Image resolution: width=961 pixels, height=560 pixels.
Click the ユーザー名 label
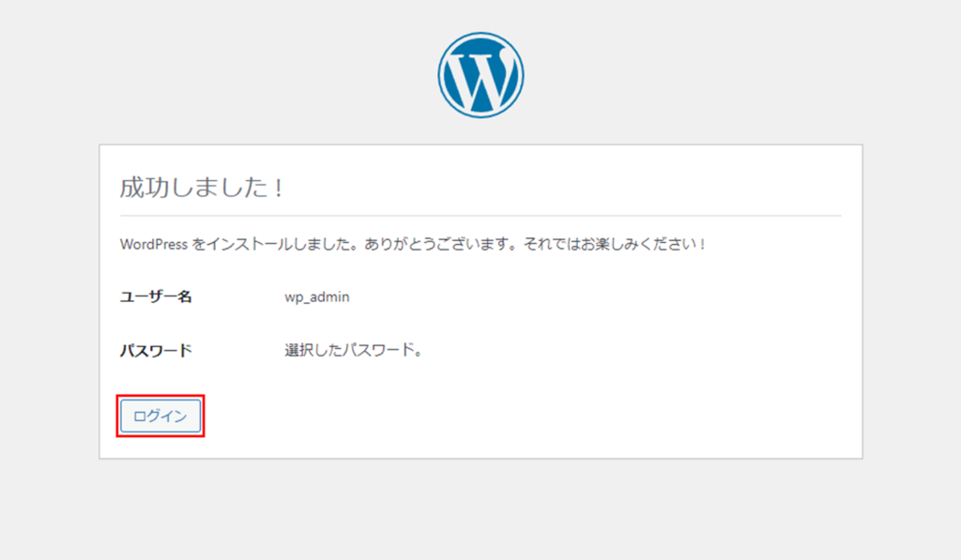click(x=156, y=296)
